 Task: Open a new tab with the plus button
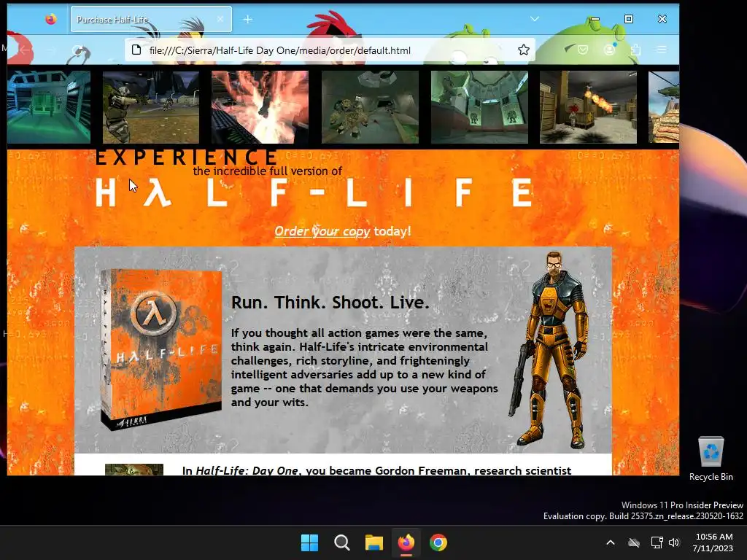(248, 19)
